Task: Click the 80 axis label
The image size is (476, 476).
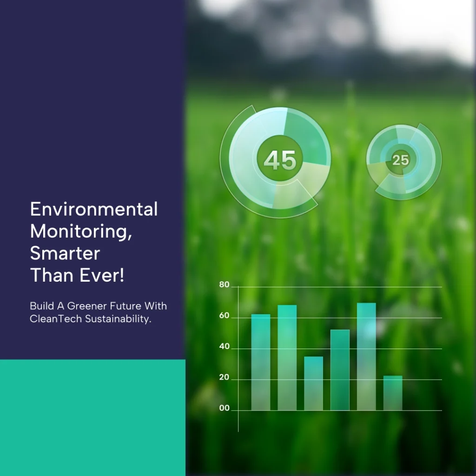Action: [225, 285]
